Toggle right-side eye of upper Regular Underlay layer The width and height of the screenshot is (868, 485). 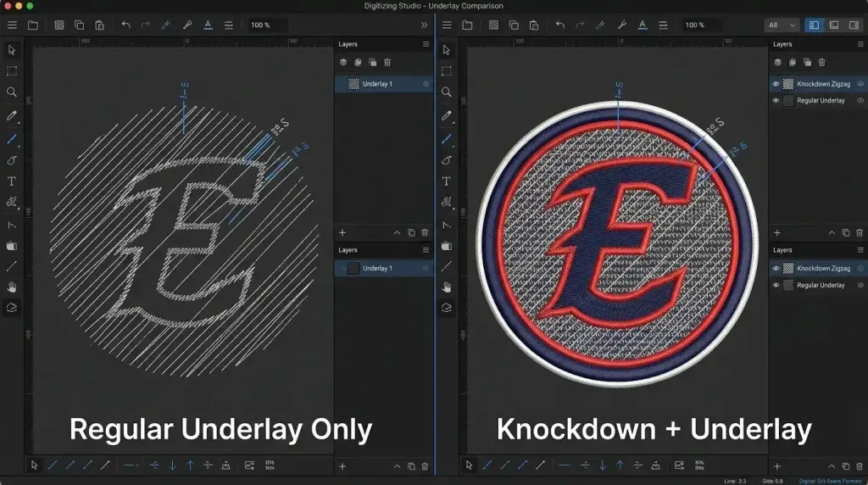coord(860,101)
